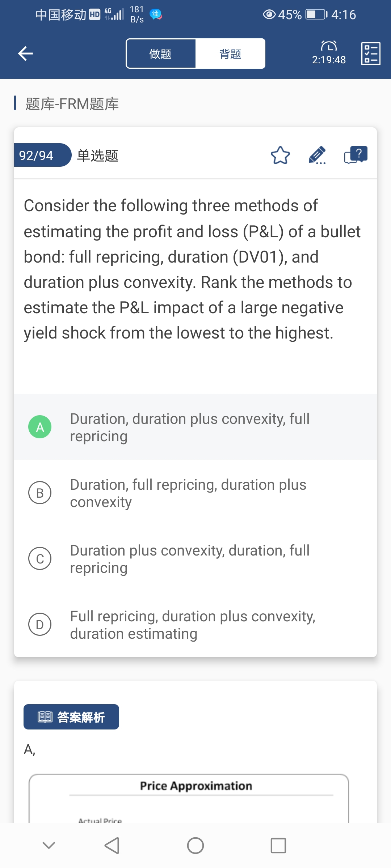
Task: Tap the Android back triangle button
Action: point(112,846)
